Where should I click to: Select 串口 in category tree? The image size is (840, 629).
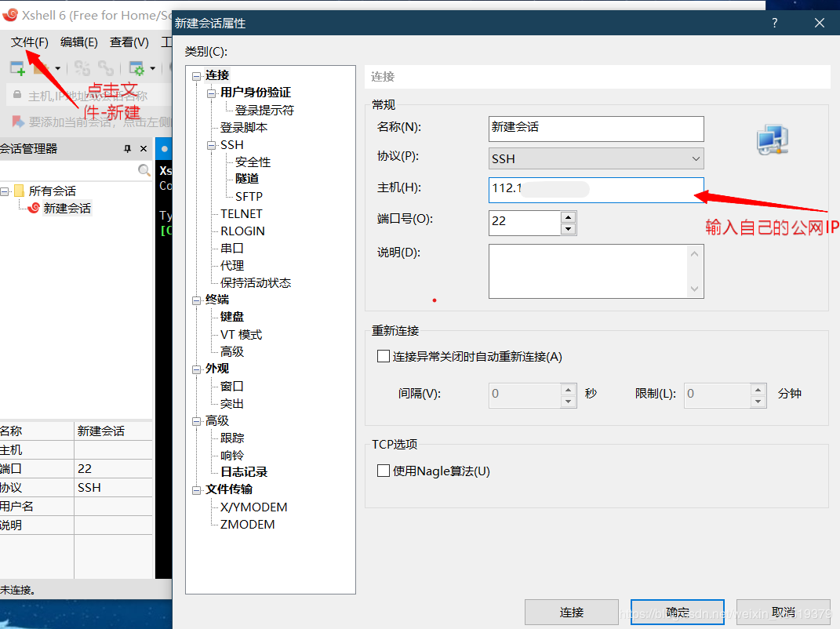[232, 248]
